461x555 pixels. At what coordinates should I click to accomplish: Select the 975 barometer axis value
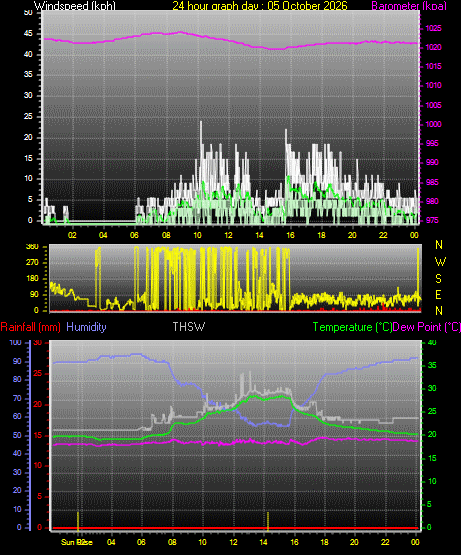click(433, 221)
